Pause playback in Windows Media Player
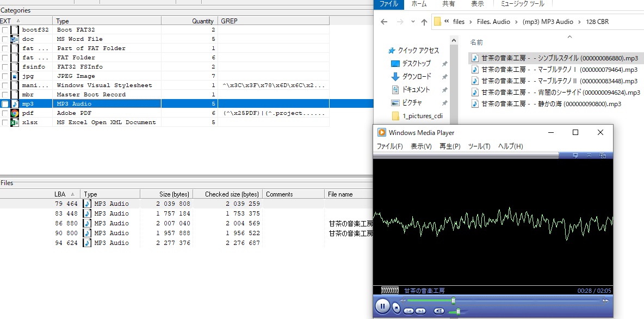 click(x=382, y=307)
